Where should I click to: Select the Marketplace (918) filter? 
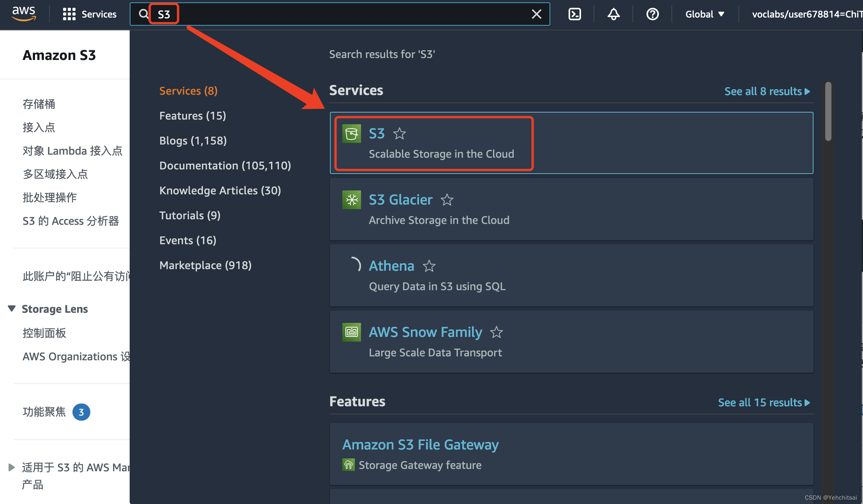point(206,265)
